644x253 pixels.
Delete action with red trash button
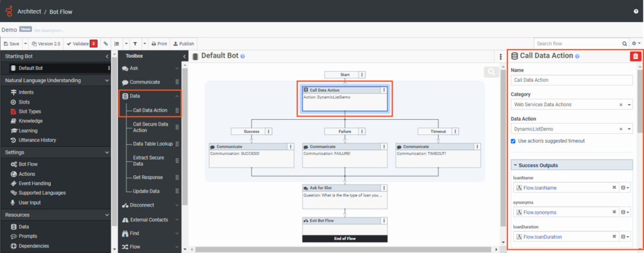(x=635, y=56)
